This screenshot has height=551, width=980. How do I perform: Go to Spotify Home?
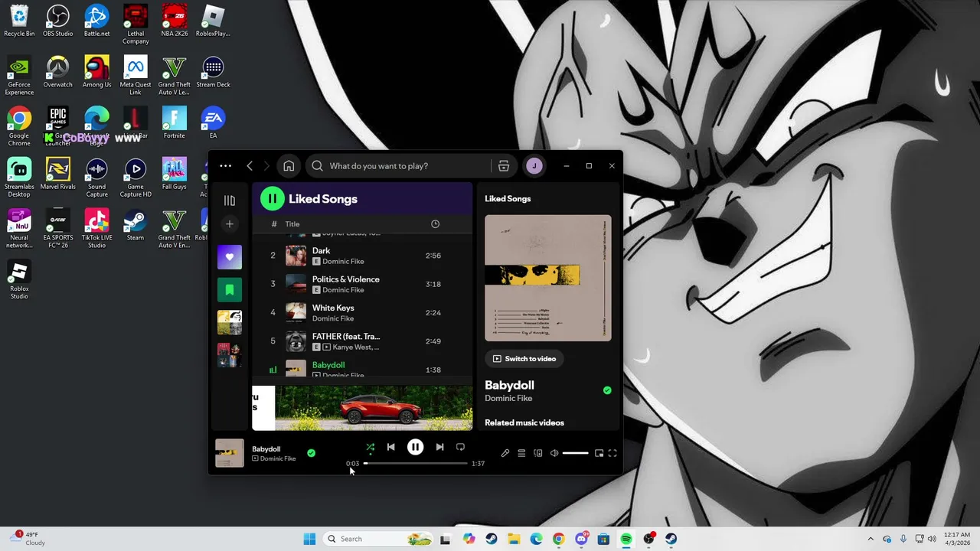[289, 166]
